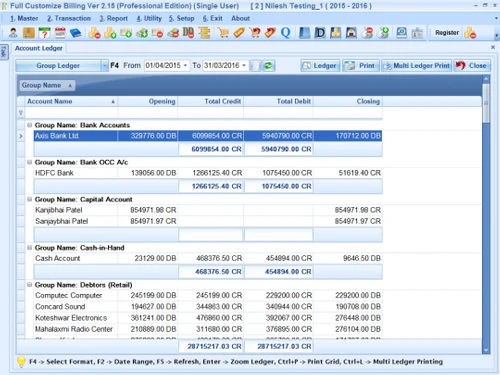Screen dimensions: 500x375
Task: Click the Close button with red arrow
Action: [472, 66]
